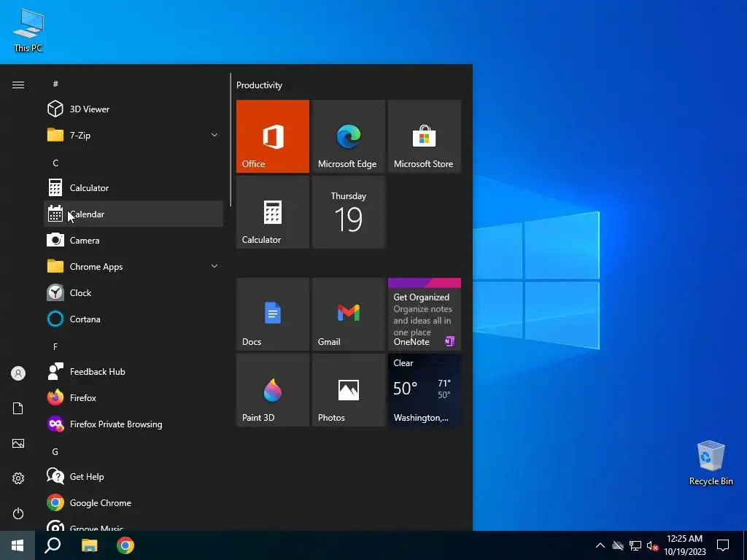
Task: Click the F letter header in app list
Action: point(55,346)
